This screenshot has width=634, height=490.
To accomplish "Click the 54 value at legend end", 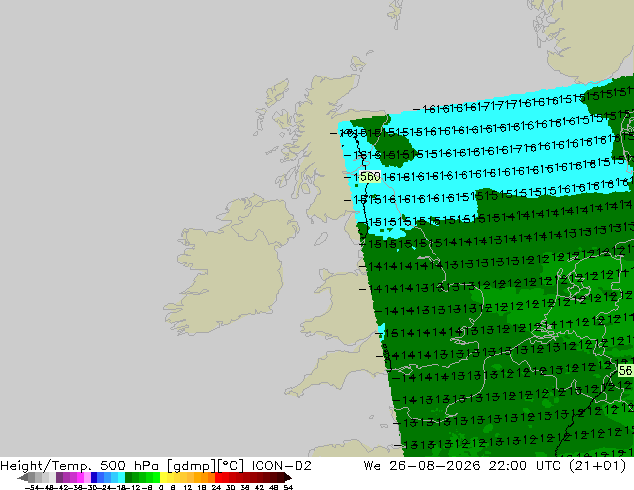I will point(288,487).
